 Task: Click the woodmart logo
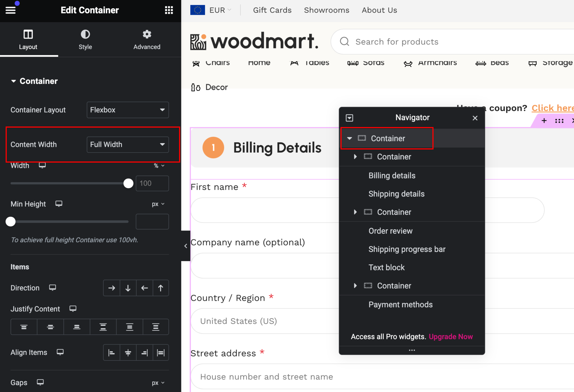[x=254, y=41]
